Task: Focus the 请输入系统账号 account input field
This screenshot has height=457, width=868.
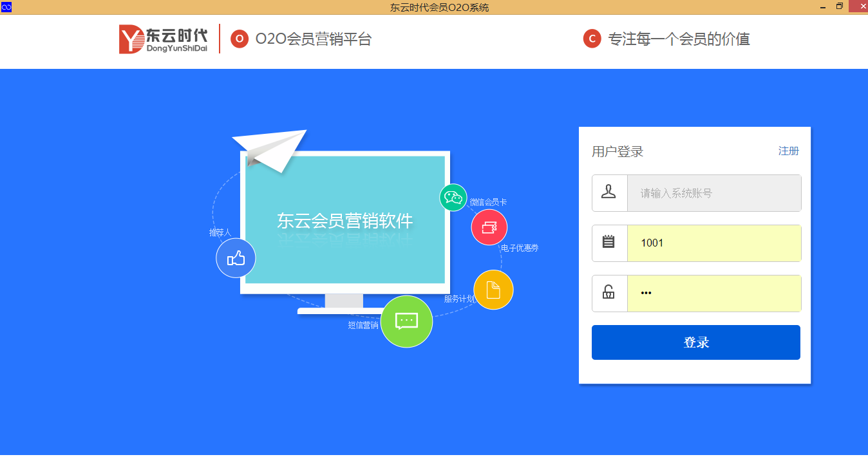Action: coord(714,193)
